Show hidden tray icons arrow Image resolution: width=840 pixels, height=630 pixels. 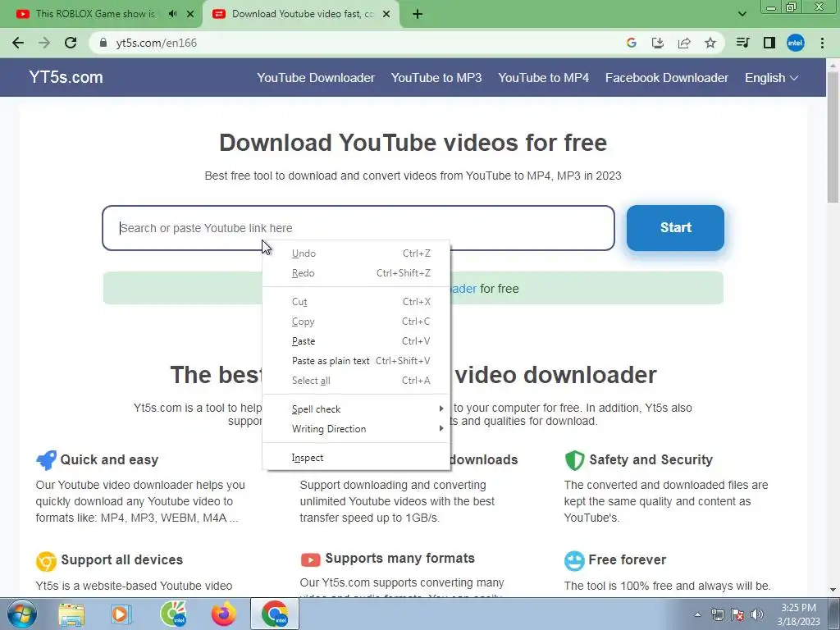click(697, 614)
